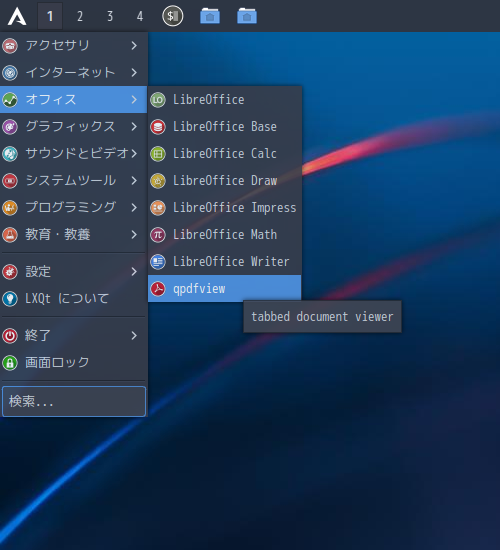
Task: Click the サウンドとビデオ category icon
Action: pos(10,154)
